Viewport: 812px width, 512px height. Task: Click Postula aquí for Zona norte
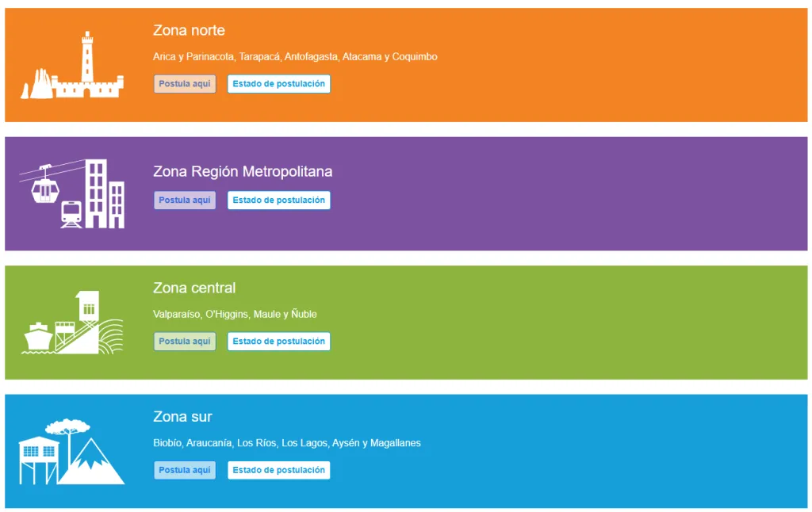pyautogui.click(x=185, y=84)
